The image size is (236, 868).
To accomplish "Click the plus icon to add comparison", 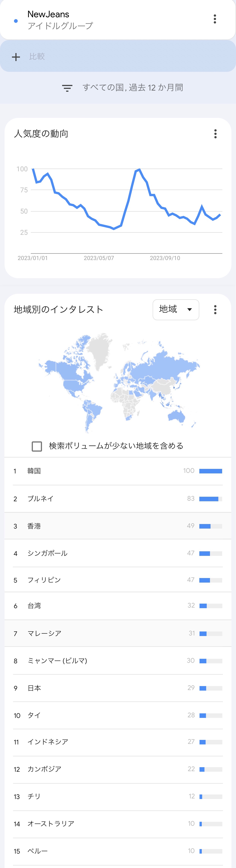I will (x=16, y=57).
